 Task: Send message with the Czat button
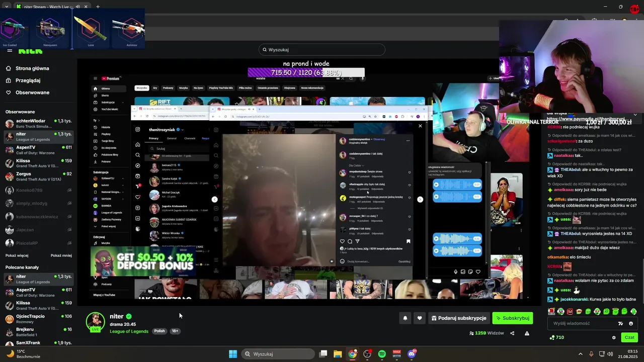pyautogui.click(x=629, y=337)
